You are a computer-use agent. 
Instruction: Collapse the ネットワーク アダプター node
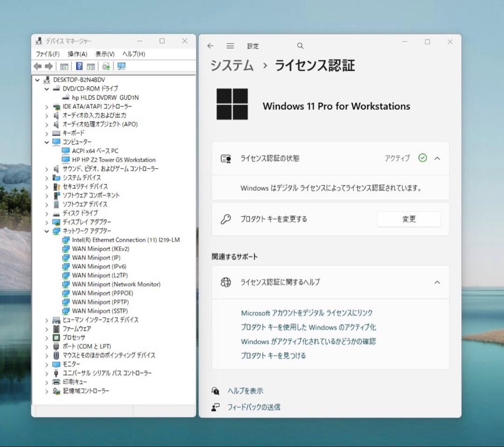[46, 231]
